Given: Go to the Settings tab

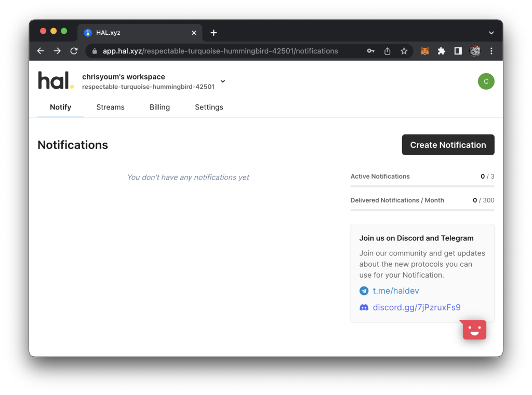Looking at the screenshot, I should (x=209, y=107).
